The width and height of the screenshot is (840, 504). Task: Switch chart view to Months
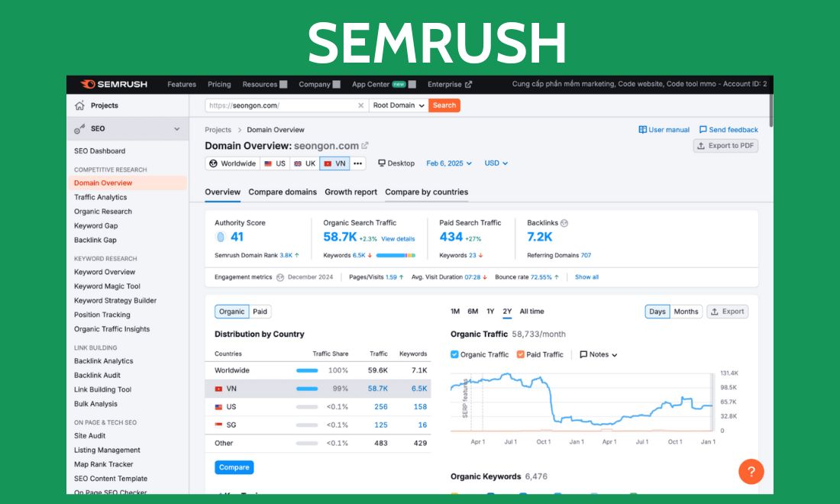click(685, 312)
